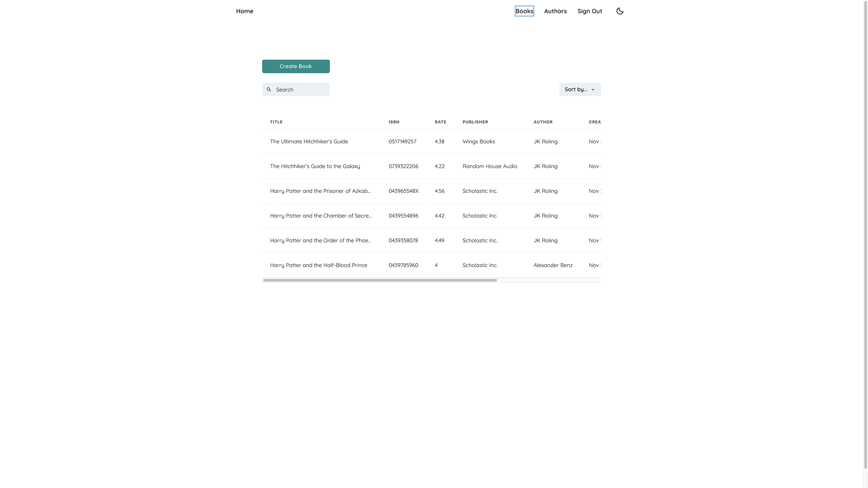Click the TITLE column header
Image resolution: width=868 pixels, height=488 pixels.
point(276,122)
